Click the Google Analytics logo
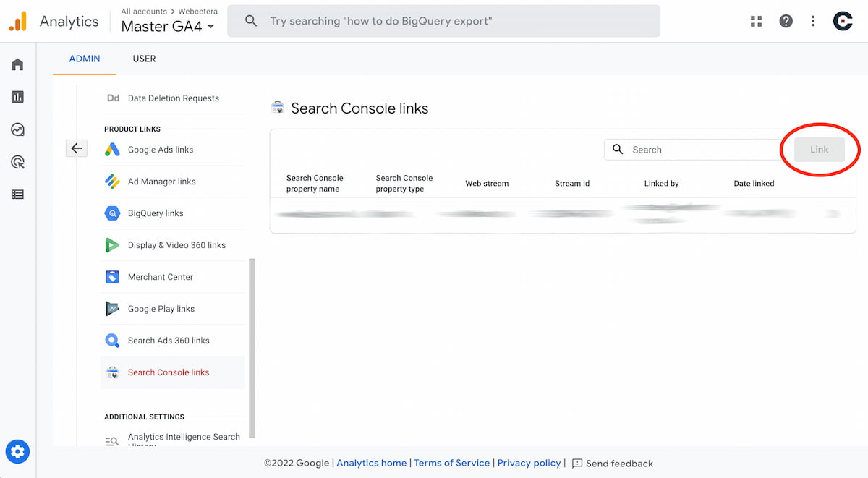The image size is (868, 478). point(17,21)
